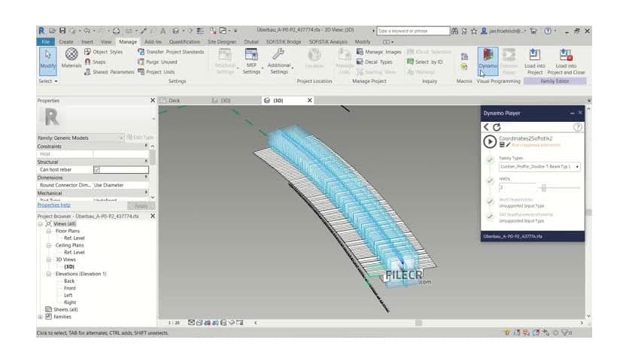The width and height of the screenshot is (629, 364).
Task: Open the Back elevation view
Action: [x=69, y=281]
